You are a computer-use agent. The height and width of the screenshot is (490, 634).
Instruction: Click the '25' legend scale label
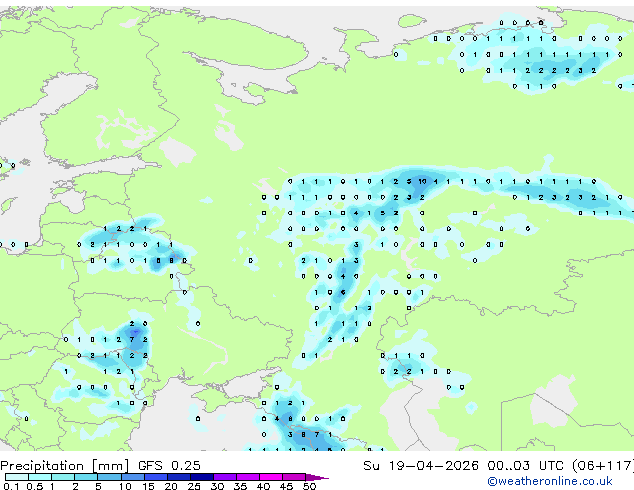click(x=194, y=486)
